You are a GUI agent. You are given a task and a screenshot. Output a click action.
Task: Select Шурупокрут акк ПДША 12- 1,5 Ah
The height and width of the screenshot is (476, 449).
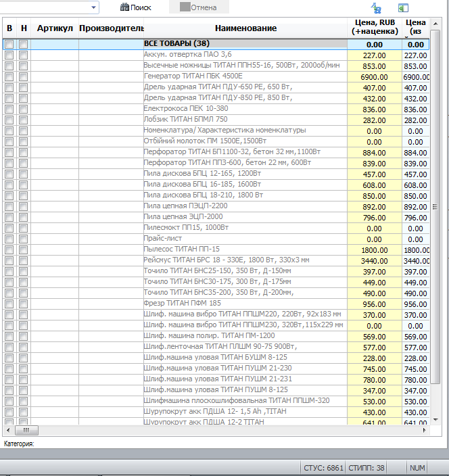[x=216, y=412]
